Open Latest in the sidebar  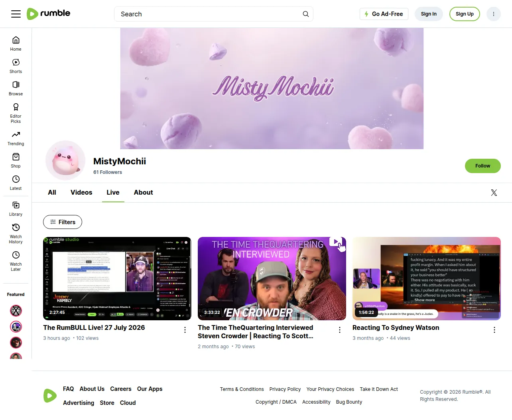[16, 183]
